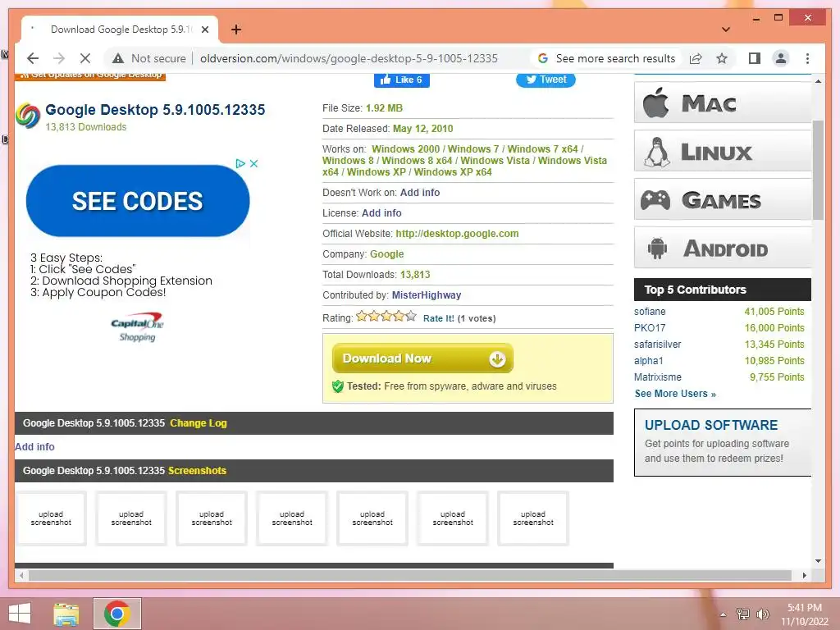Viewport: 840px width, 630px height.
Task: Open File Explorer from taskbar
Action: point(66,614)
